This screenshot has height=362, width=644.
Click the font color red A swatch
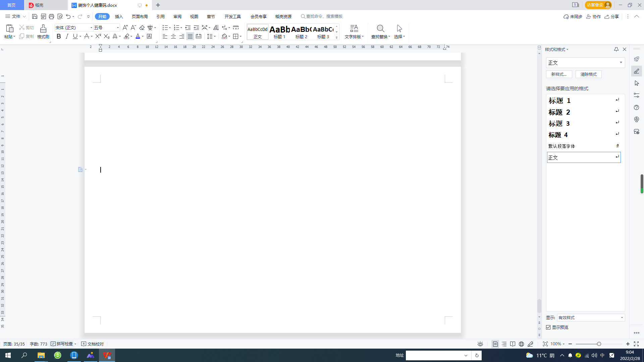(138, 36)
